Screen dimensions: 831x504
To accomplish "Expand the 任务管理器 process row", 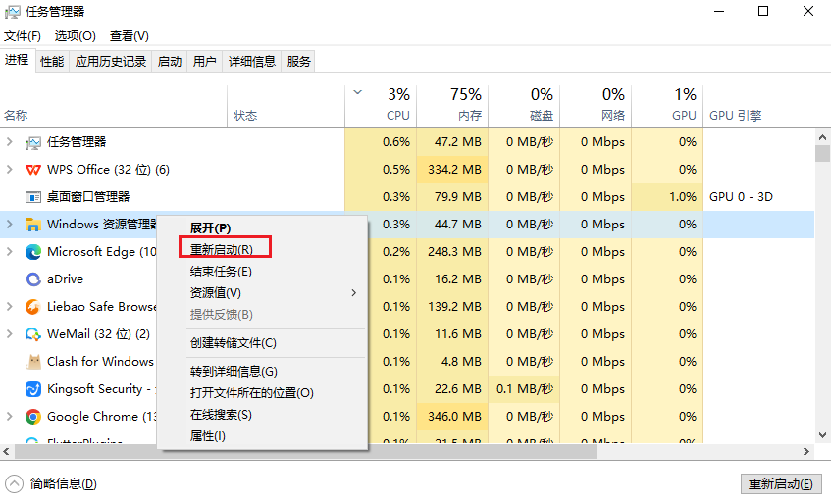I will 9,142.
